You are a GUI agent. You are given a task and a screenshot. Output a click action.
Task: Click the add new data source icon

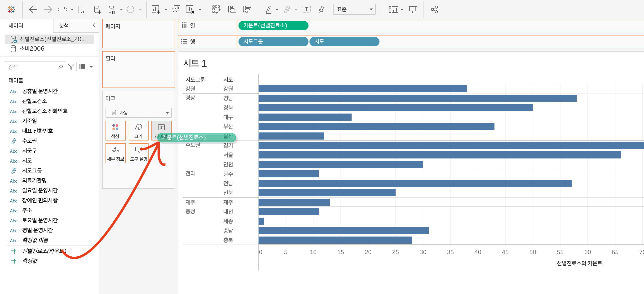coord(97,9)
